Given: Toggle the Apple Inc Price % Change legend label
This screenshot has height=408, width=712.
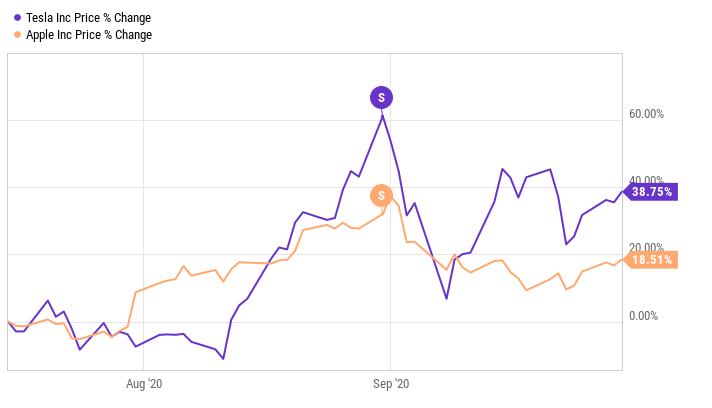Looking at the screenshot, I should point(89,35).
